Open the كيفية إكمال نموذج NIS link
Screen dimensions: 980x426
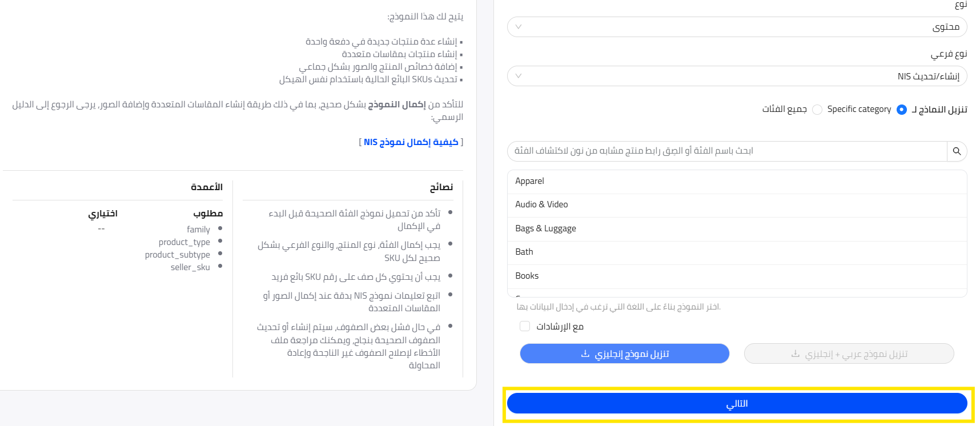(411, 142)
